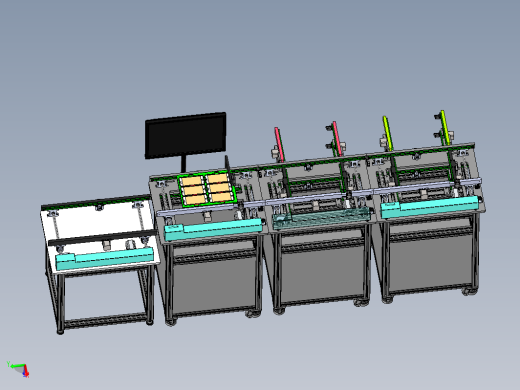Select the black bar across the white table

[x=103, y=237]
